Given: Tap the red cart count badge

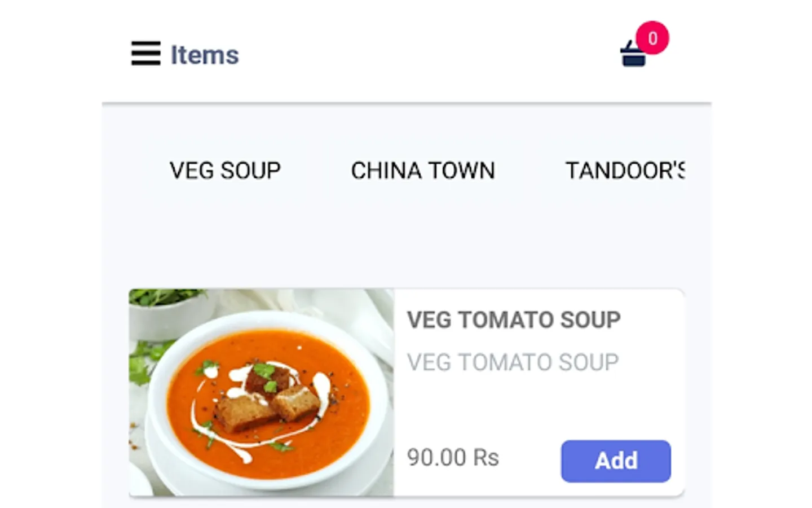Looking at the screenshot, I should [652, 38].
